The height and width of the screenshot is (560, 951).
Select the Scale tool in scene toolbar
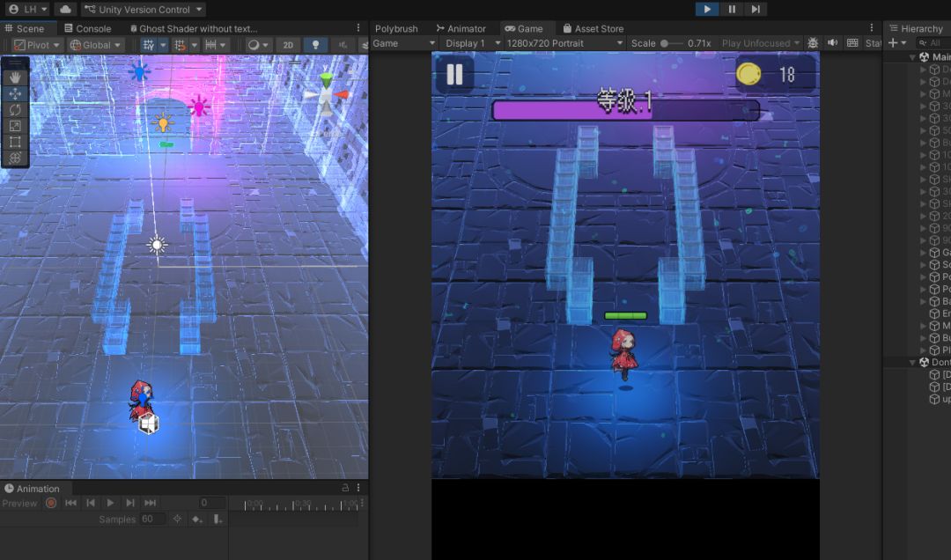(15, 126)
